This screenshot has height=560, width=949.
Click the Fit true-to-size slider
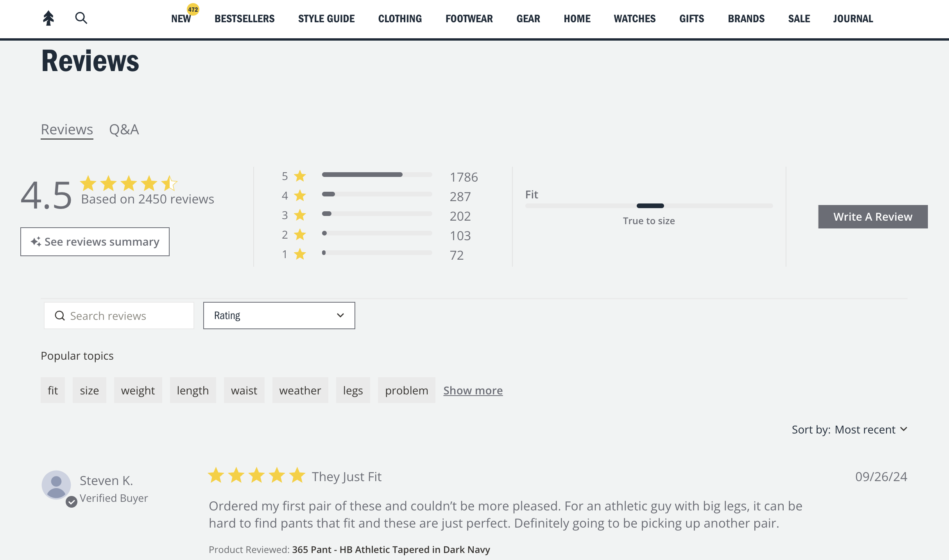coord(650,206)
